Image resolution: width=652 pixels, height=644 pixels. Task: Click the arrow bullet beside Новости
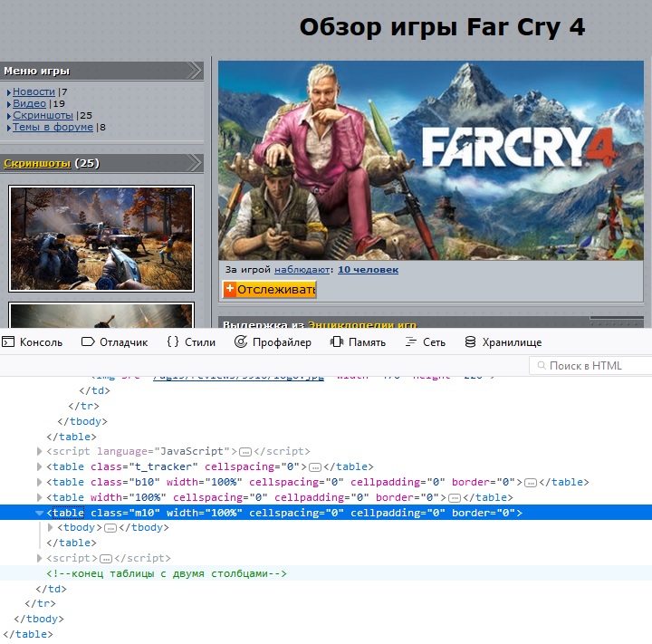tap(9, 92)
